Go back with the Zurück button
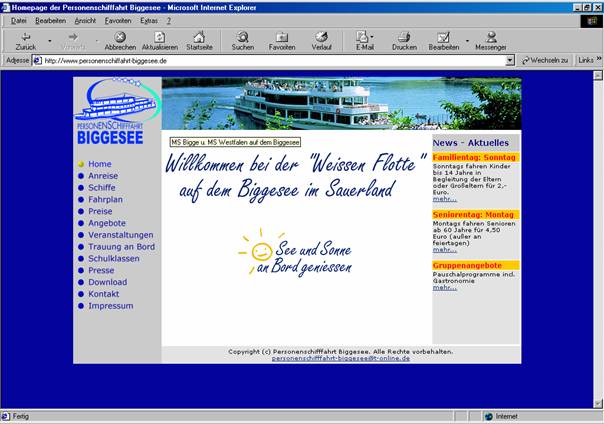 point(25,41)
